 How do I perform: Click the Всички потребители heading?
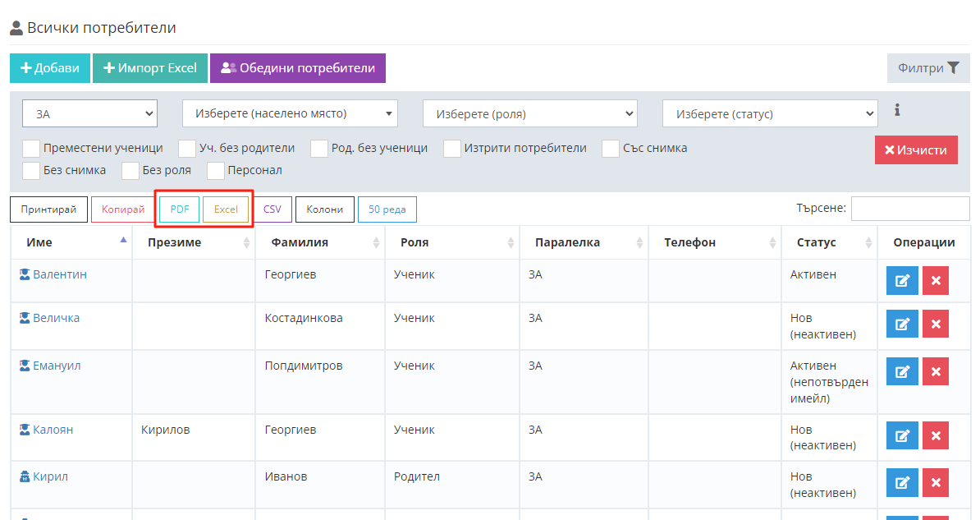[101, 28]
